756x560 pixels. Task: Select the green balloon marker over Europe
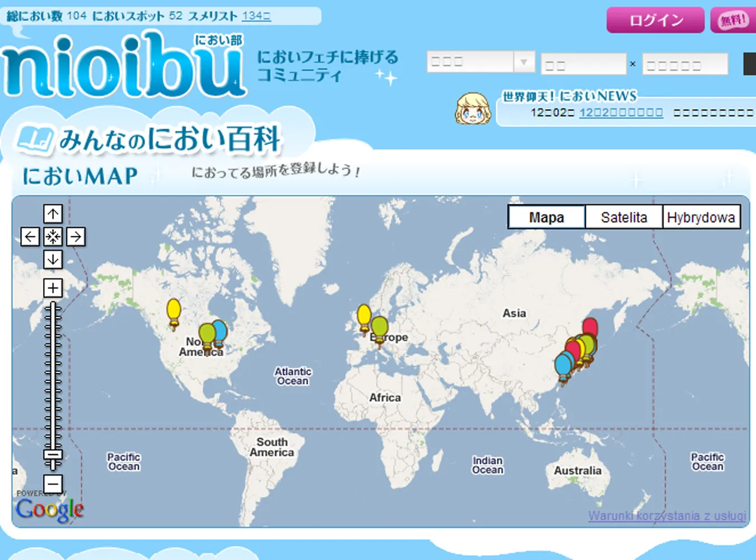(x=380, y=328)
